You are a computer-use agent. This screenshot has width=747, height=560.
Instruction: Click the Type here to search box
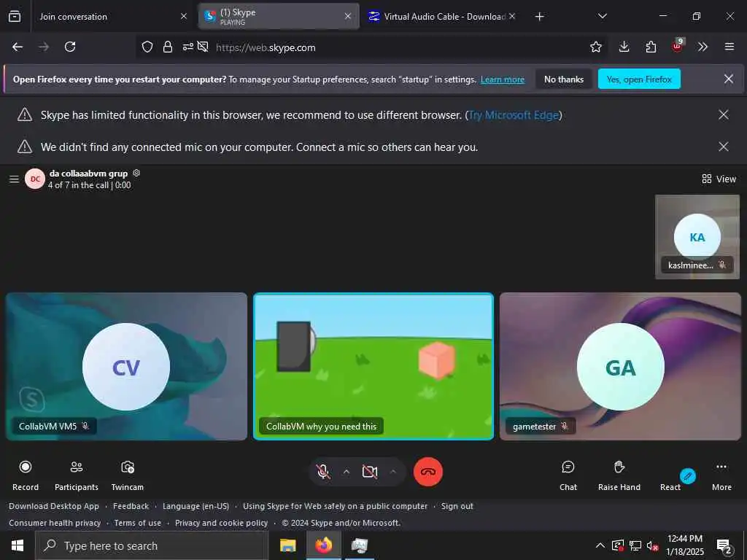tap(152, 545)
